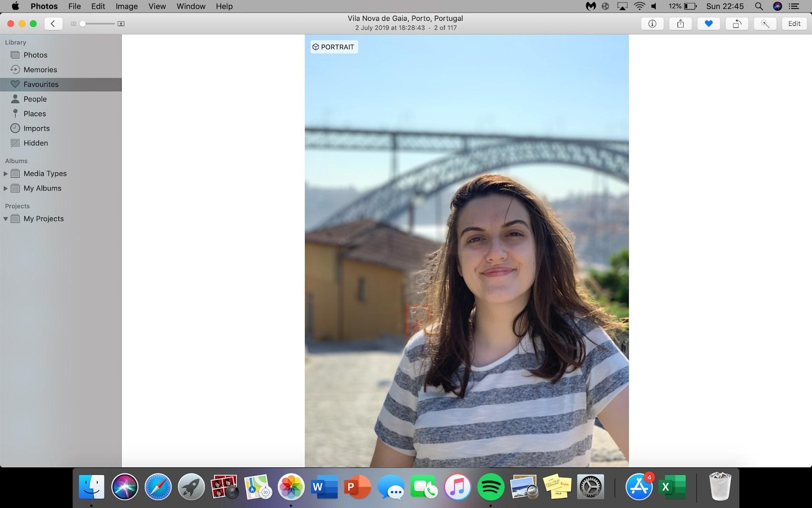Click the small zoom-out thumbnail icon
812x508 pixels.
click(x=74, y=24)
